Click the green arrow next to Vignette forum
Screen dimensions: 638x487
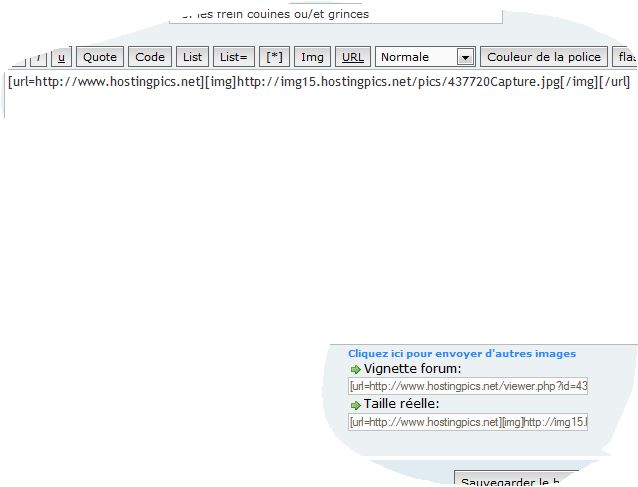(356, 369)
